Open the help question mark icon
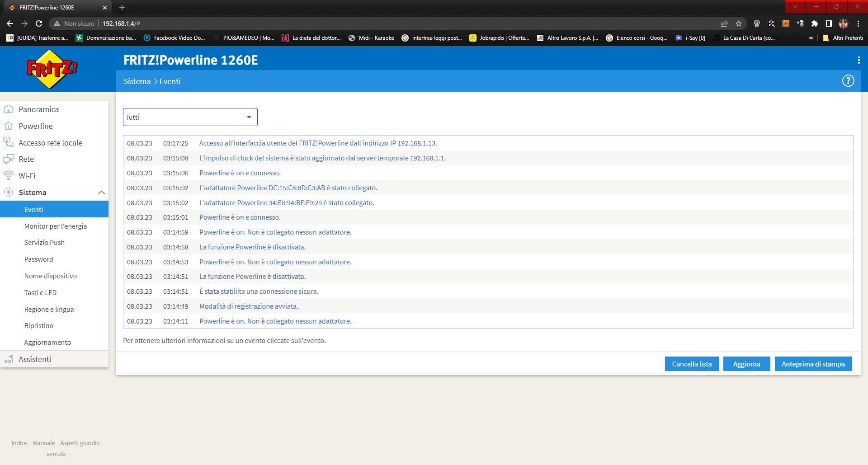Screen dimensions: 868x465 (x=848, y=81)
